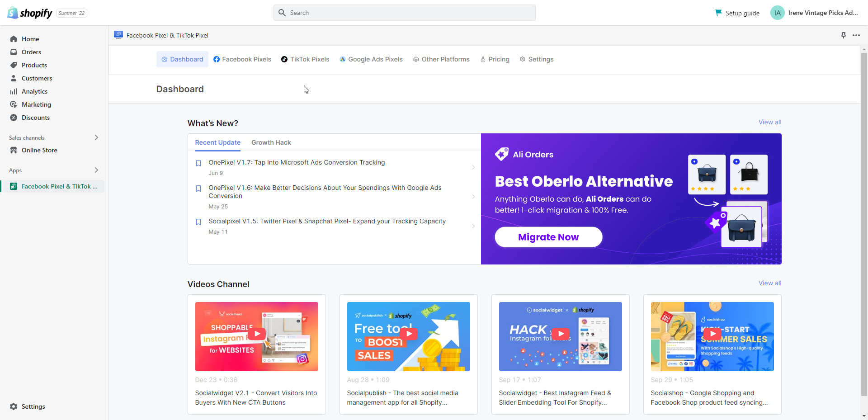Open the IA account avatar
This screenshot has width=868, height=420.
point(778,13)
